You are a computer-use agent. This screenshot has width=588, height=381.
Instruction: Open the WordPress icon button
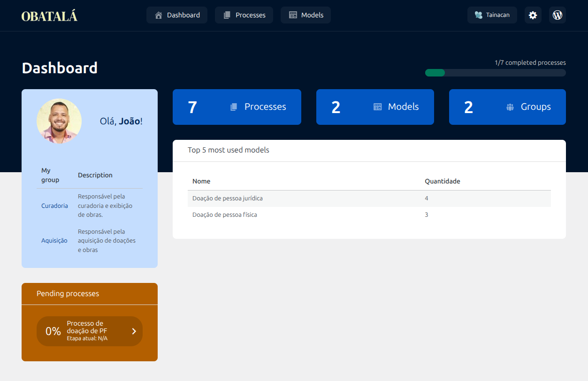point(557,15)
